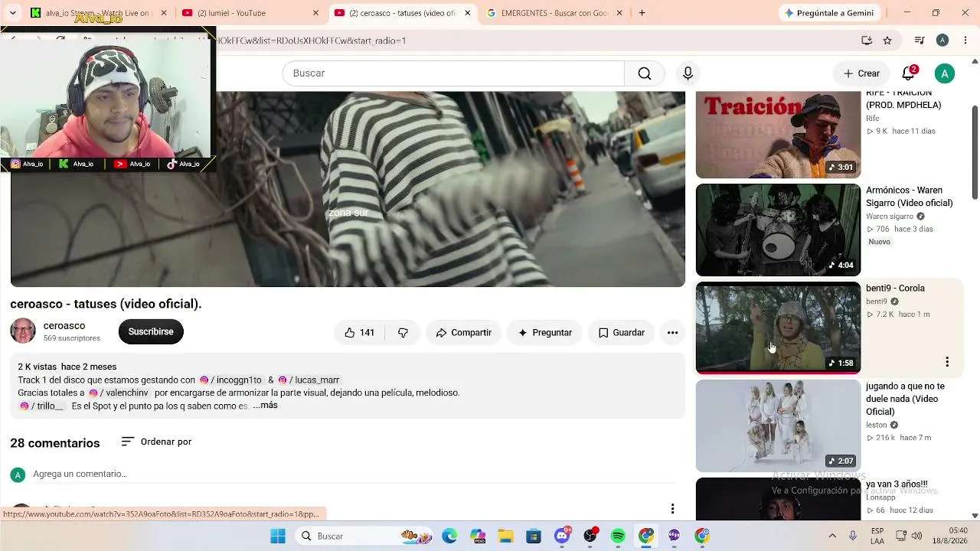Open trillo__ Instagram link
Screen dimensions: 980x551
41,406
